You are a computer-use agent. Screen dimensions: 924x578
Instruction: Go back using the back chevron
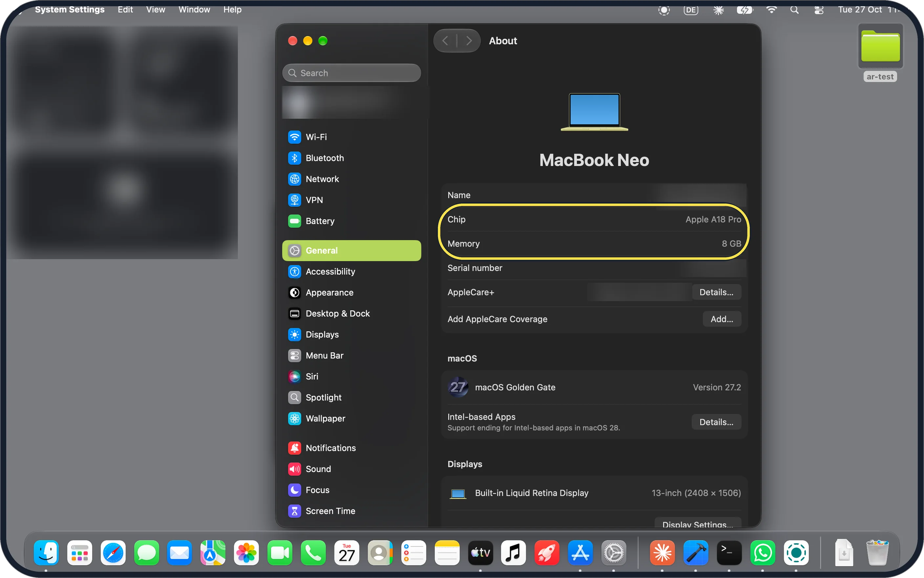click(445, 41)
